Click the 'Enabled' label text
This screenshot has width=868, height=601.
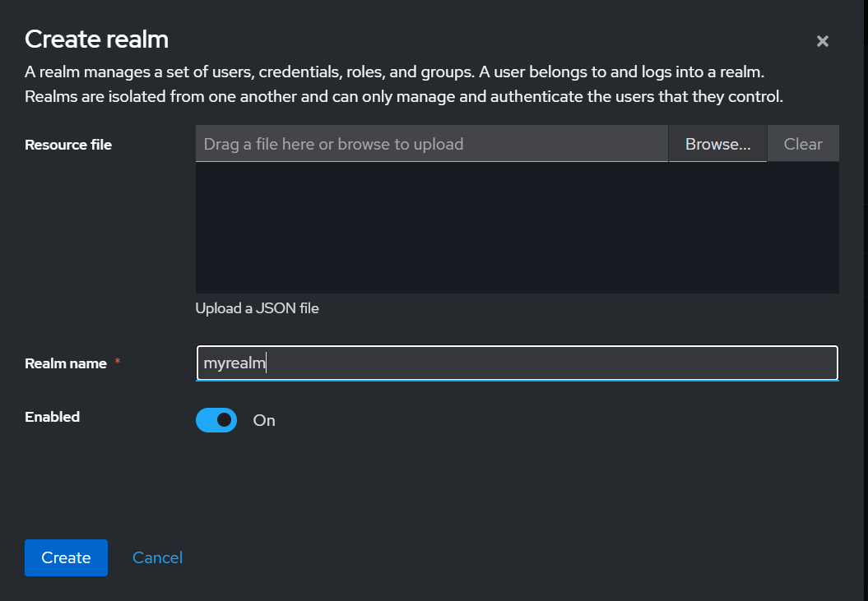pos(52,417)
